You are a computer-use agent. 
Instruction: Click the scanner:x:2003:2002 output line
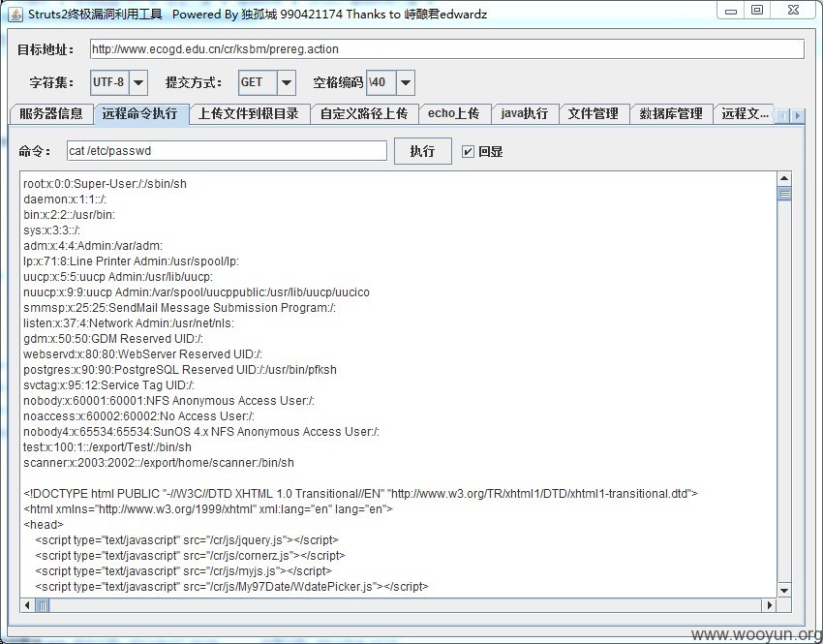pyautogui.click(x=159, y=462)
